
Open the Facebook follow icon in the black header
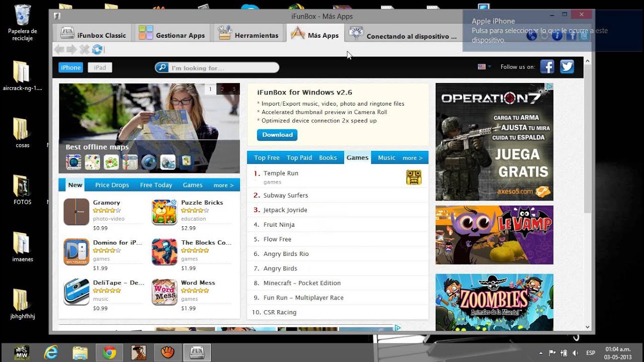pyautogui.click(x=547, y=66)
